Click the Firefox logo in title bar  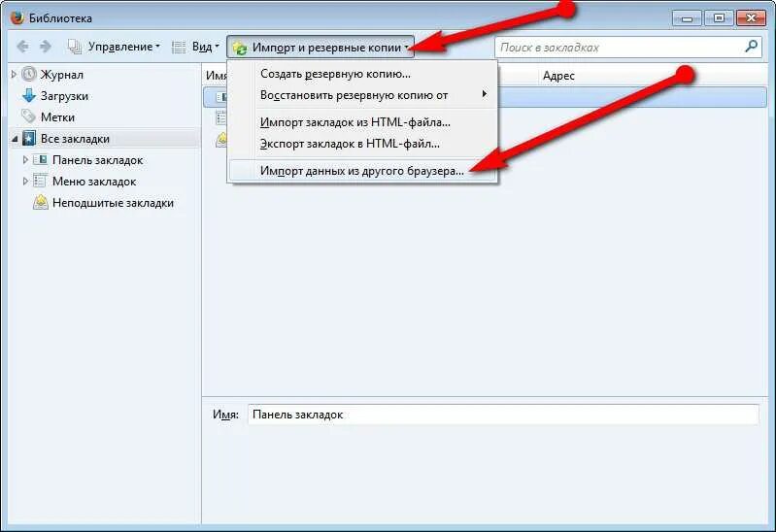click(x=17, y=17)
